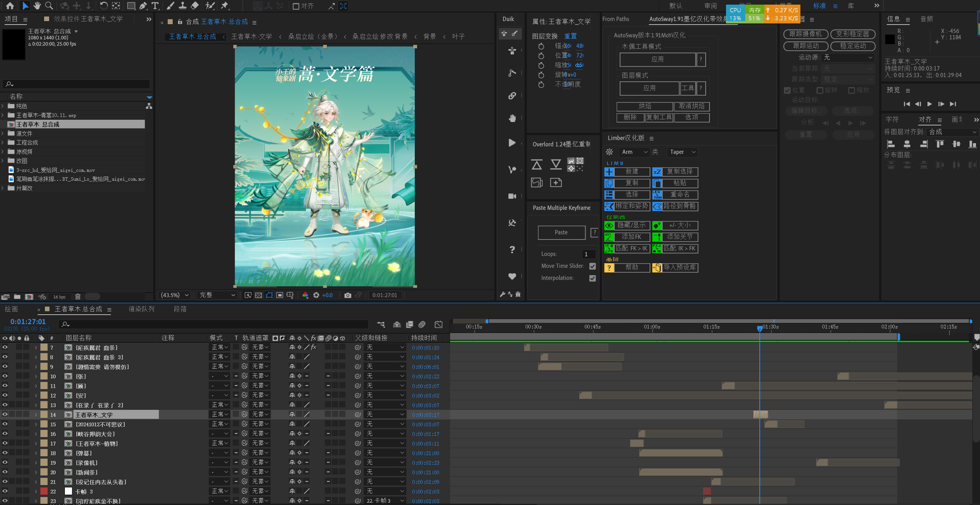980x505 pixels.
Task: Switch to 字符 panel tab
Action: tap(892, 120)
